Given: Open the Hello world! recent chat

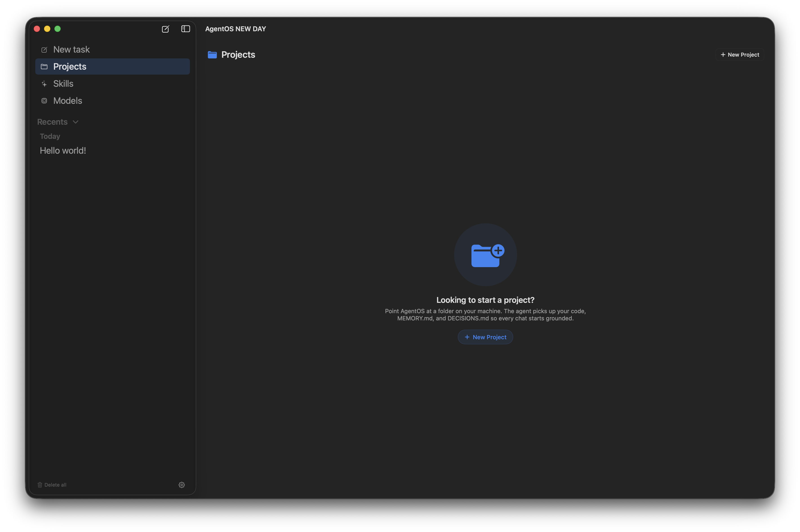Looking at the screenshot, I should (63, 151).
